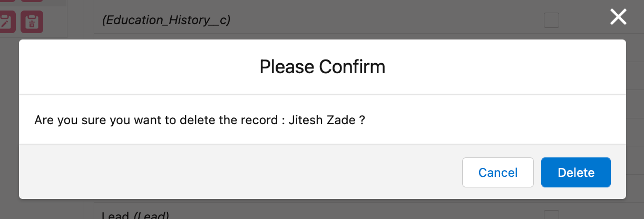The width and height of the screenshot is (644, 219).
Task: Confirm deletion with the Delete button
Action: coord(575,173)
